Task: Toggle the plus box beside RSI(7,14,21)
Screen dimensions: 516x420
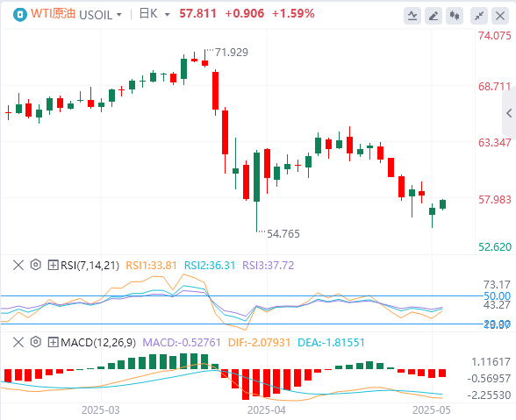Action: click(53, 265)
